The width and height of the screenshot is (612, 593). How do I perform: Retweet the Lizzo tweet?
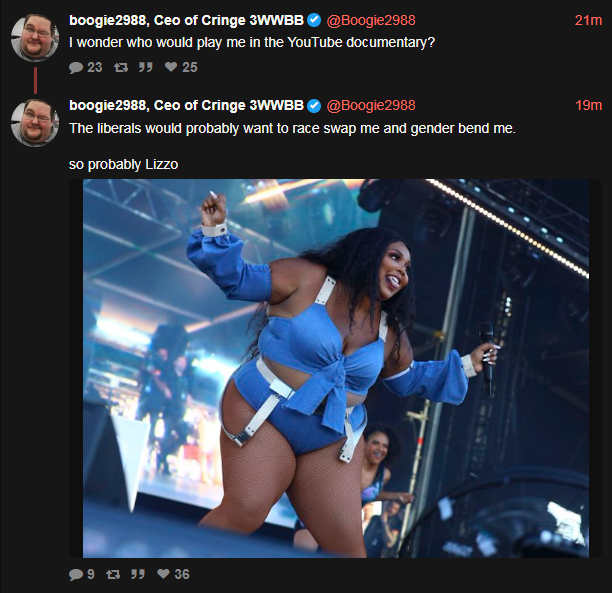pyautogui.click(x=113, y=574)
